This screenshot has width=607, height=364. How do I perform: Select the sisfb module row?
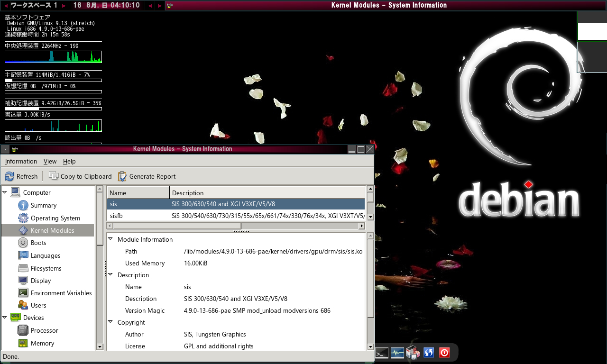point(236,216)
